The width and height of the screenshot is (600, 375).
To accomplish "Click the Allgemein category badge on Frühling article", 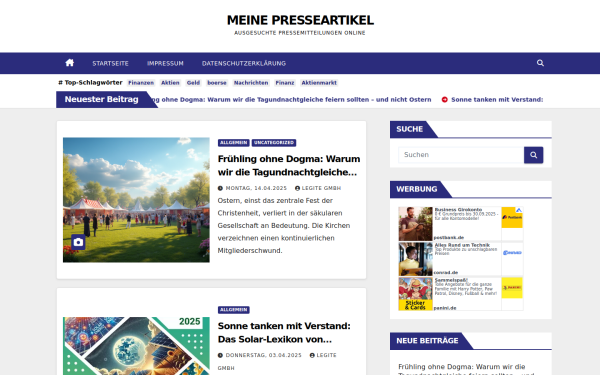I will (x=234, y=143).
